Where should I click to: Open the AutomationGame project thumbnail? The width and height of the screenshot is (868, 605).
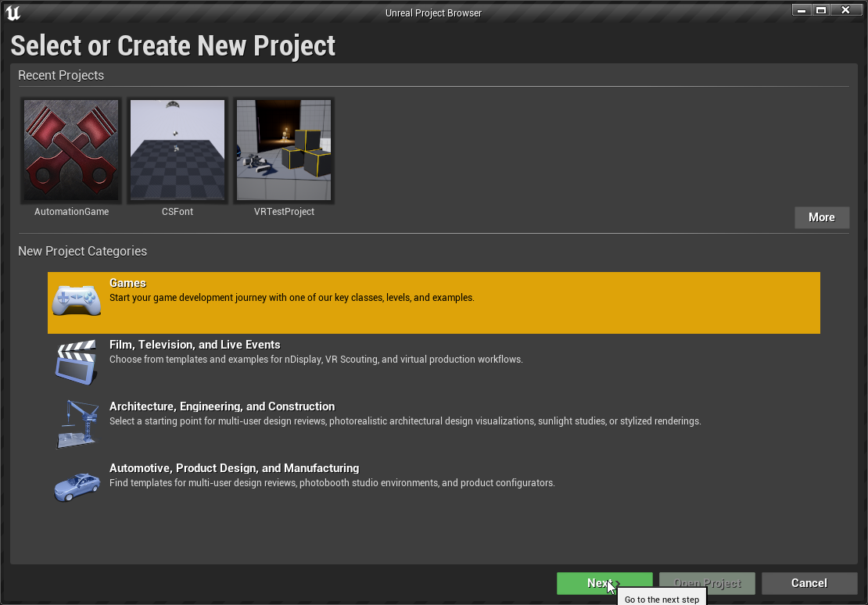coord(71,150)
